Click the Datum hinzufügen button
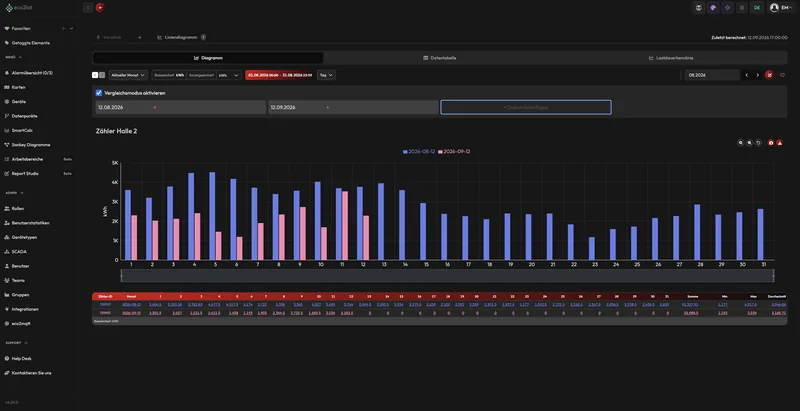 pos(526,108)
